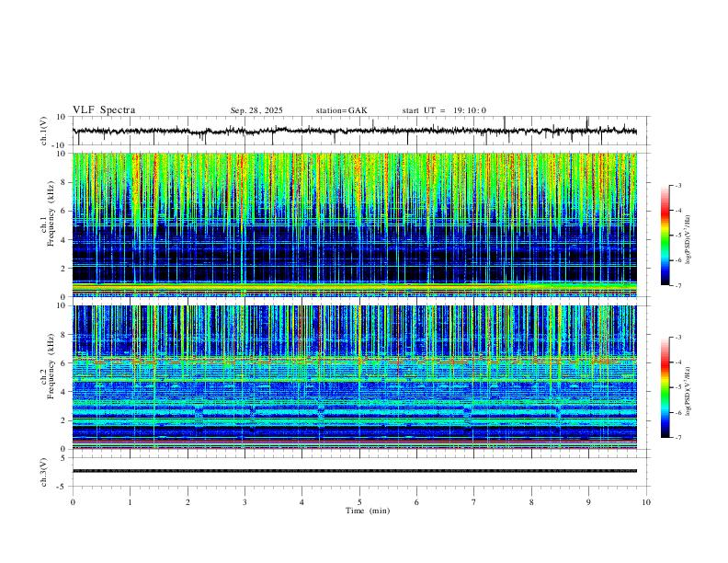Click the "5" tick label on Time axis
This screenshot has height=563, width=728.
pyautogui.click(x=359, y=502)
